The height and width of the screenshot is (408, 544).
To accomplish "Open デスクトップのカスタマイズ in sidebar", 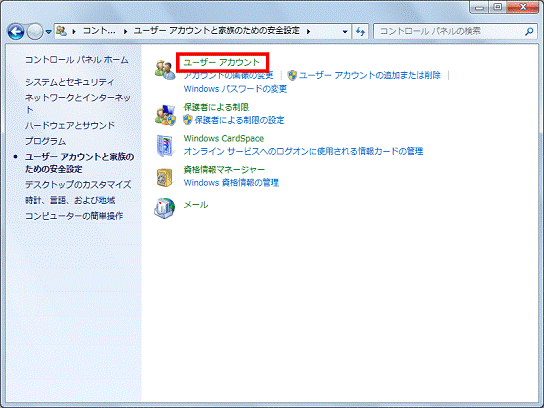I will pos(78,185).
